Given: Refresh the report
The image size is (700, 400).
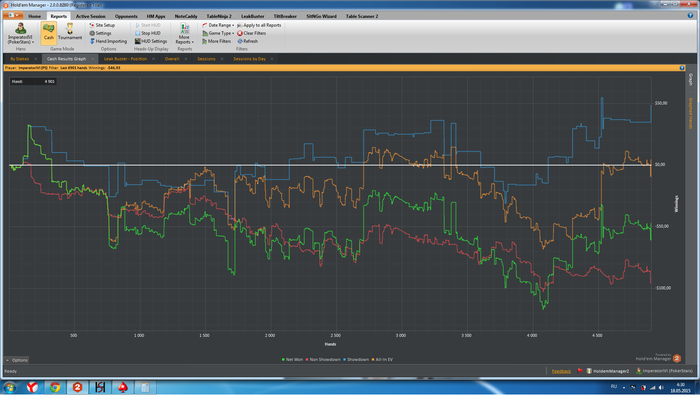Looking at the screenshot, I should click(248, 41).
